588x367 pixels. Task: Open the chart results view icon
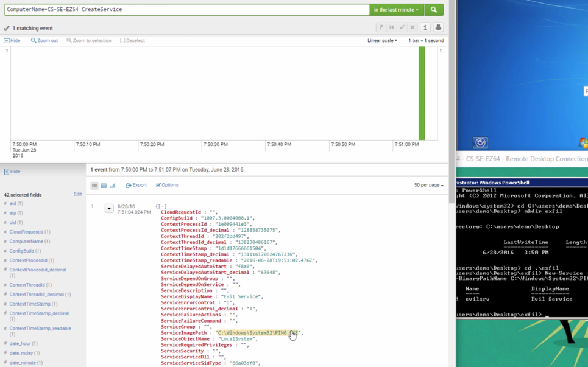tap(113, 186)
